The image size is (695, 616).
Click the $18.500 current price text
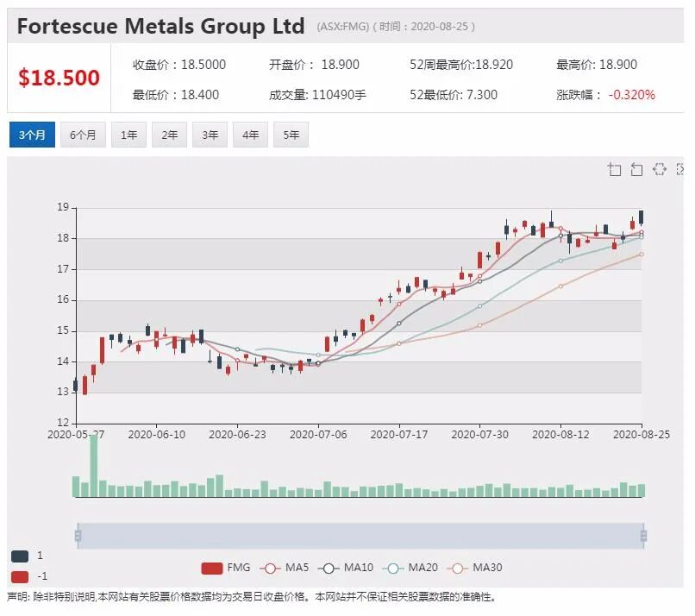tap(59, 78)
